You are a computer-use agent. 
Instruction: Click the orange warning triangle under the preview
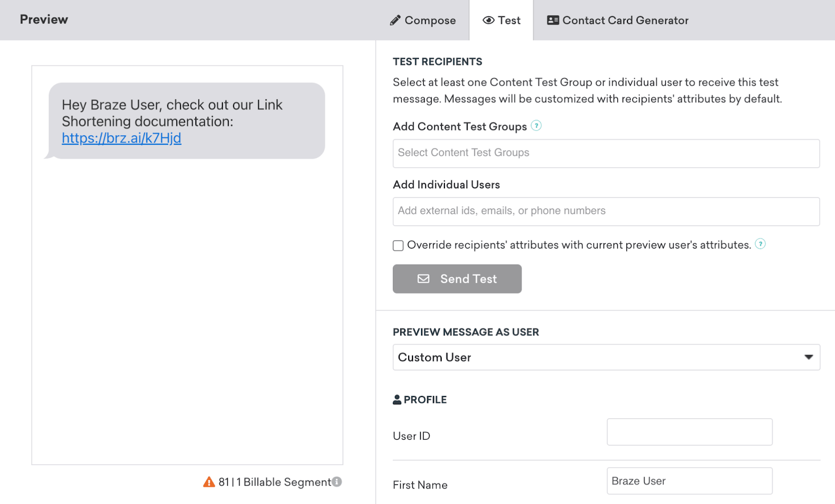[209, 482]
